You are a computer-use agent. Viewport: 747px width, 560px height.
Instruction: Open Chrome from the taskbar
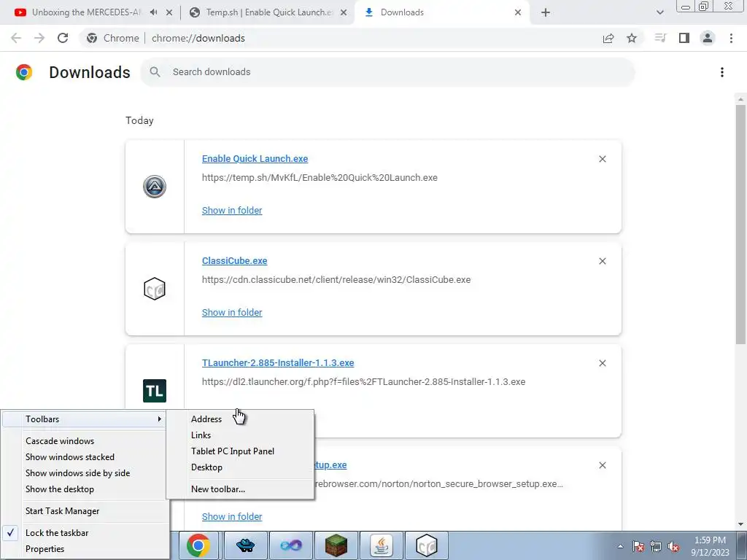pos(198,545)
